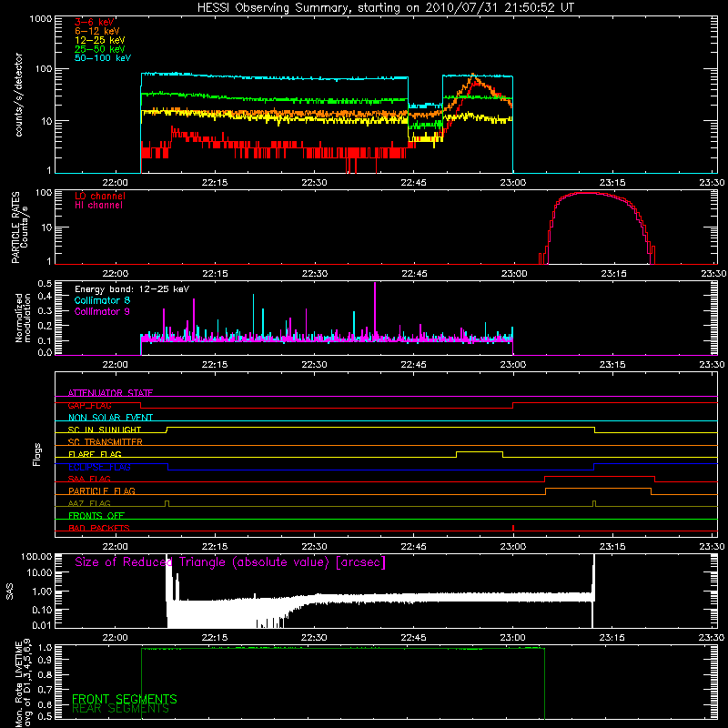Click the vertical Flags axis title
The width and height of the screenshot is (728, 728).
[36, 454]
